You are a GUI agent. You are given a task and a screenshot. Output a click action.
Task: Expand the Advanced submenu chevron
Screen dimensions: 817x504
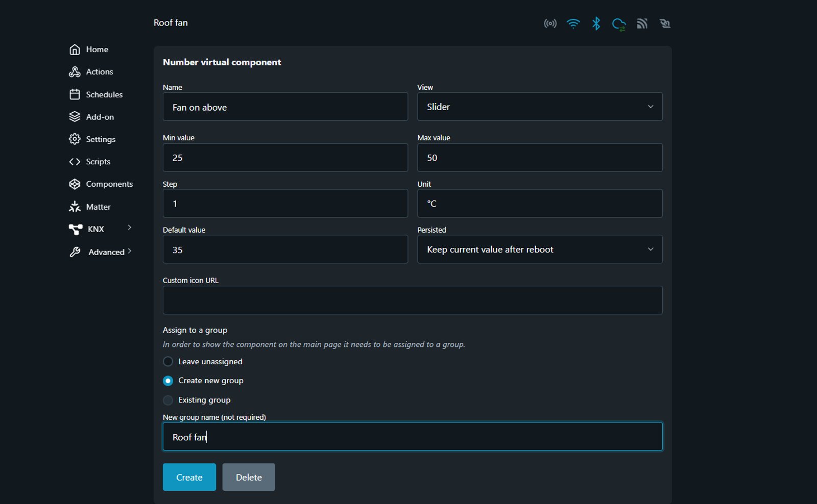point(129,251)
